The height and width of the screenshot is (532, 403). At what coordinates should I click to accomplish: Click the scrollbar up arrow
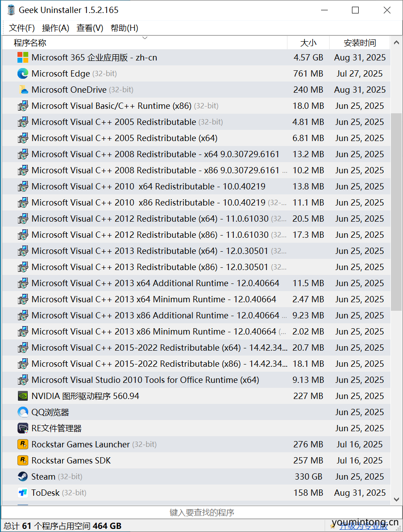pos(396,43)
